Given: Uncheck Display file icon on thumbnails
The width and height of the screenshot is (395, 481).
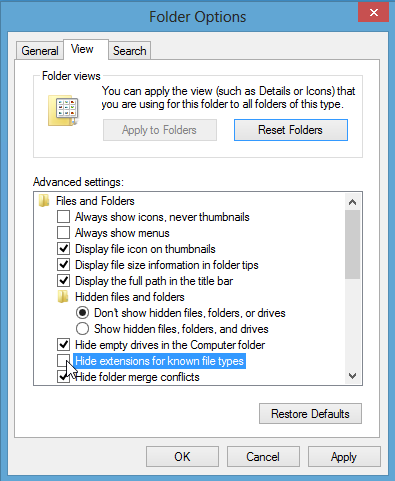Looking at the screenshot, I should coord(63,249).
